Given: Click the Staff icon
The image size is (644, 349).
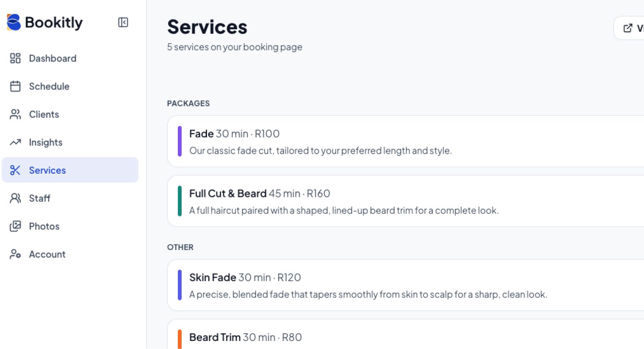Looking at the screenshot, I should 15,198.
